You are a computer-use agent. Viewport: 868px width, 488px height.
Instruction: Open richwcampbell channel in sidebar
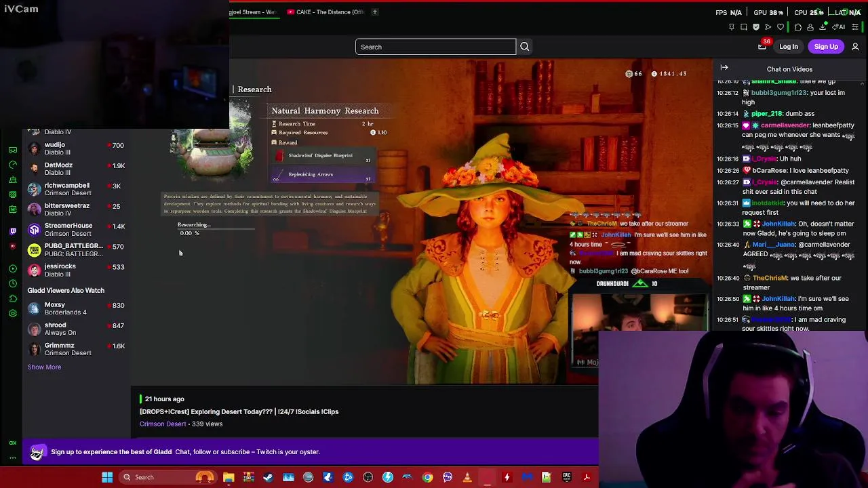click(76, 189)
